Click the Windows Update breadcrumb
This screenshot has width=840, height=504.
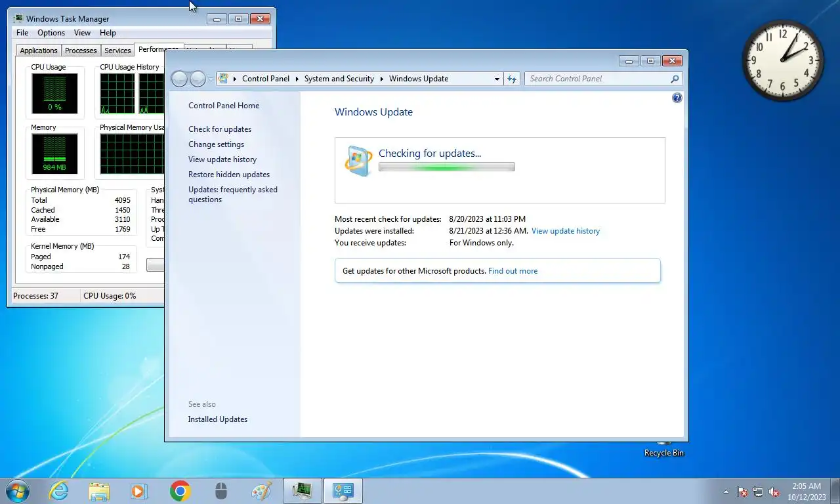point(419,79)
